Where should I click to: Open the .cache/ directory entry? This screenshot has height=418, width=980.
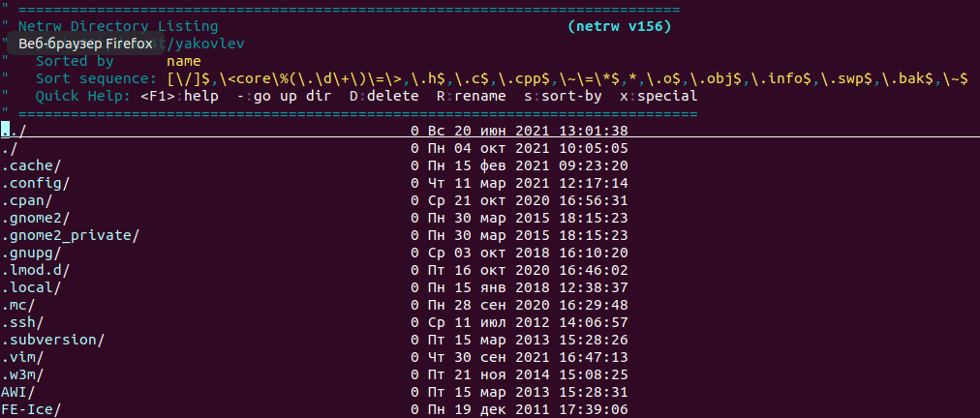[31, 165]
